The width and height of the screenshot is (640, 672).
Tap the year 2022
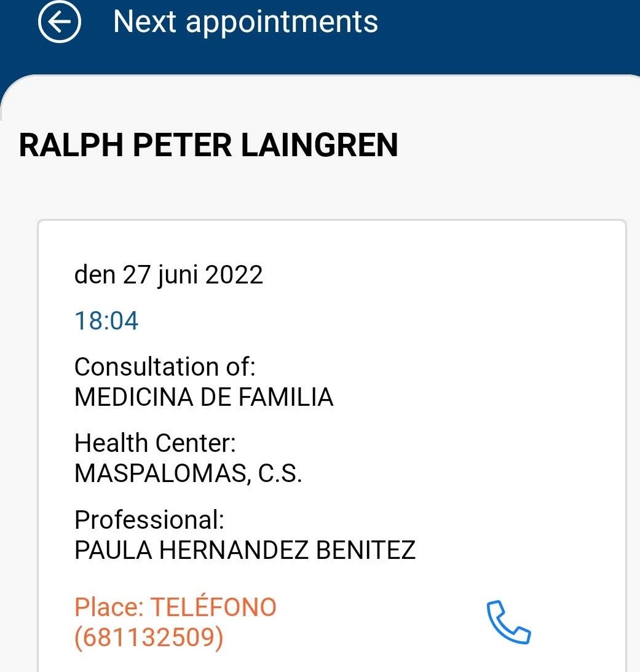(x=234, y=275)
